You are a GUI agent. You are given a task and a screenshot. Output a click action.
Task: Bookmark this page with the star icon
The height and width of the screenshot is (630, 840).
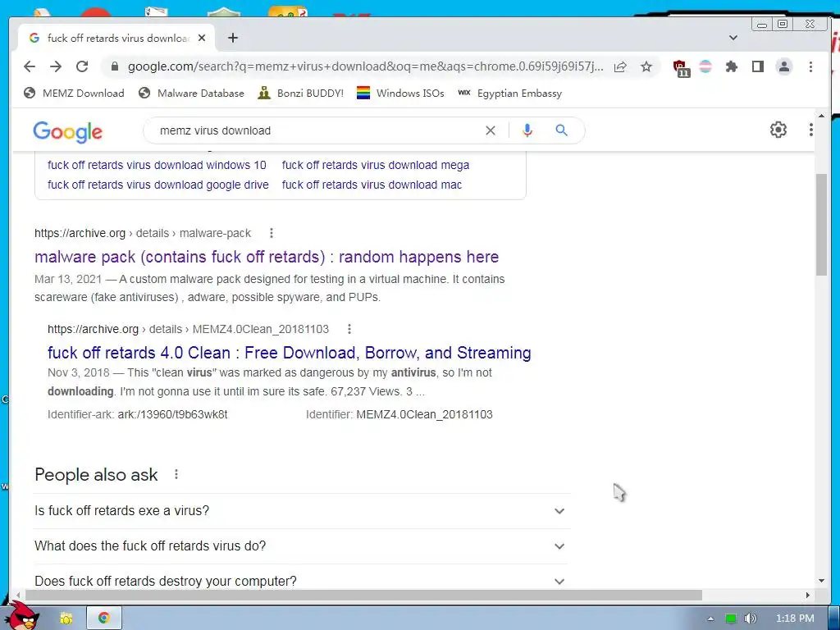pos(646,66)
